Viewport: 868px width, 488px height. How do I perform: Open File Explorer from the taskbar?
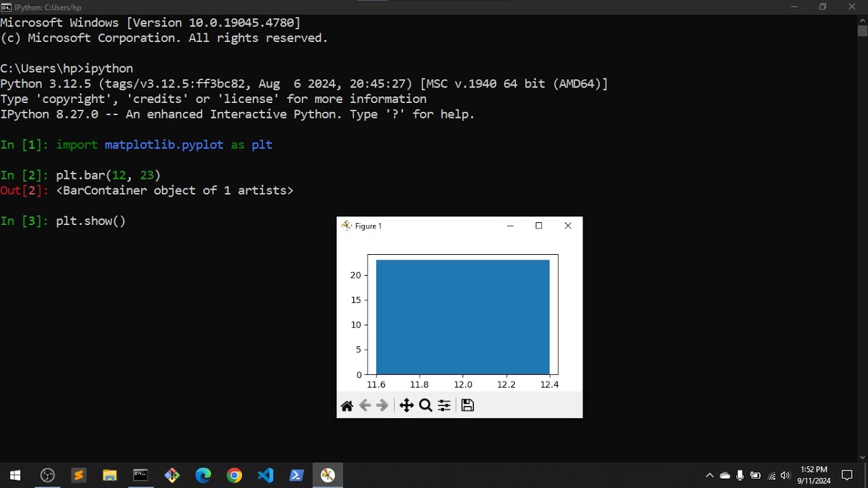pos(110,475)
